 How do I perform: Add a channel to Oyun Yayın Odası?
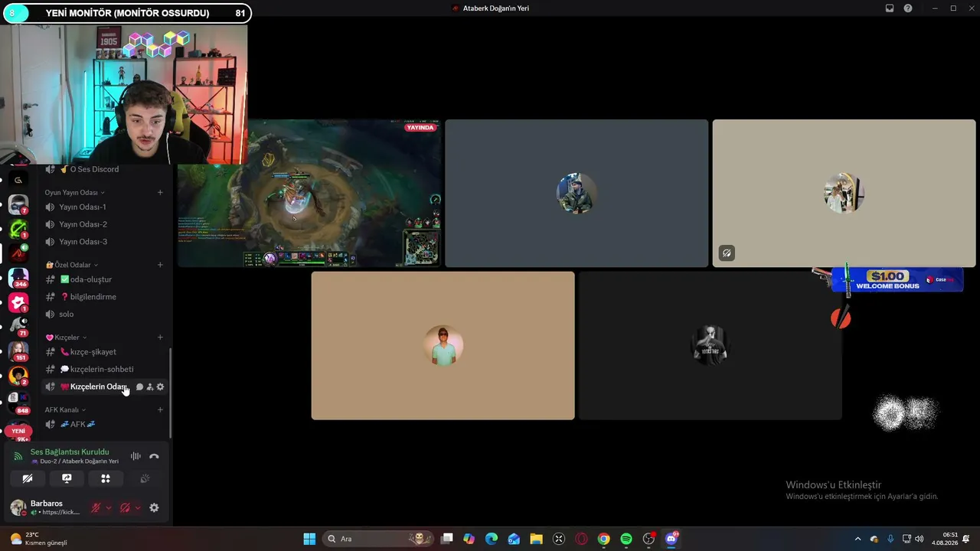pyautogui.click(x=160, y=193)
